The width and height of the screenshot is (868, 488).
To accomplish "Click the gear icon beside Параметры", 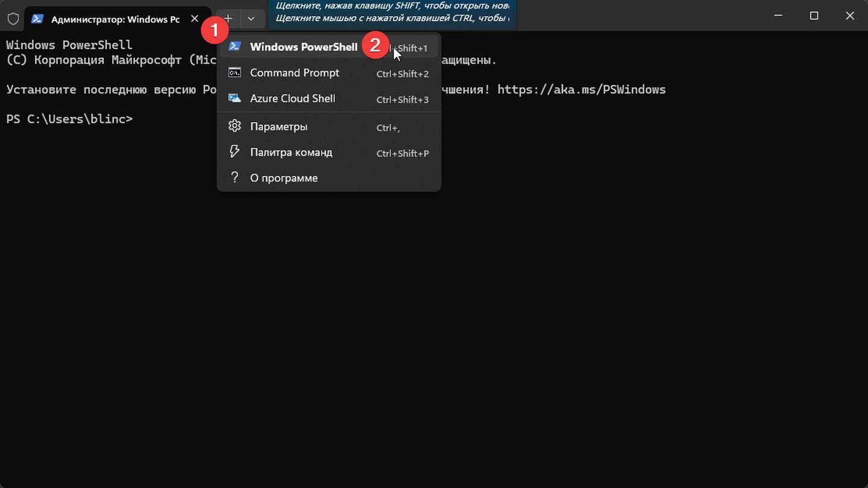I will click(234, 126).
